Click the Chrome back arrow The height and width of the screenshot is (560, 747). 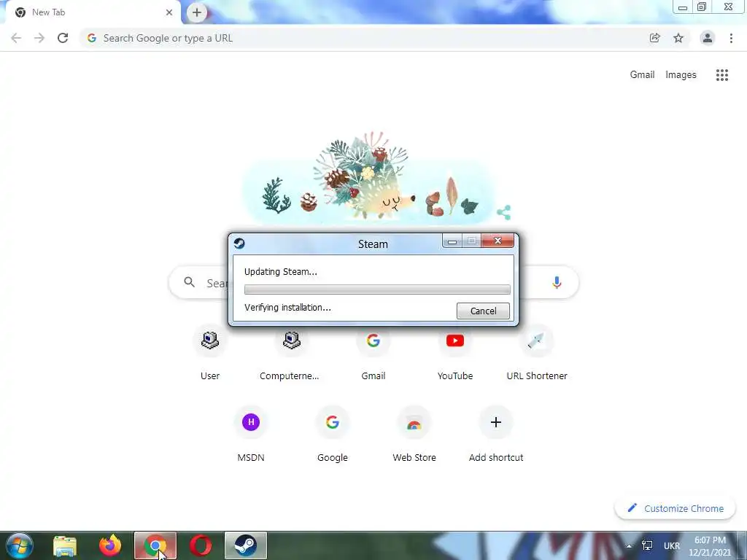click(x=16, y=38)
